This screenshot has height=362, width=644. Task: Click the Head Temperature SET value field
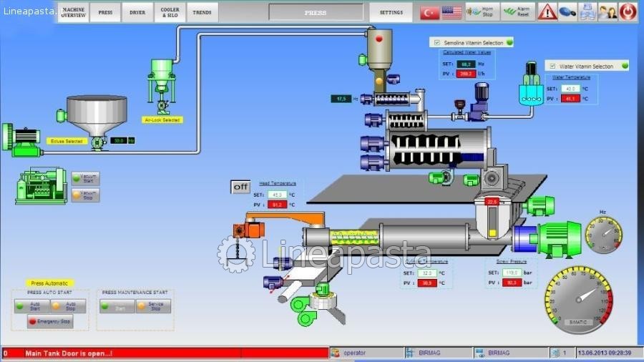pos(278,194)
